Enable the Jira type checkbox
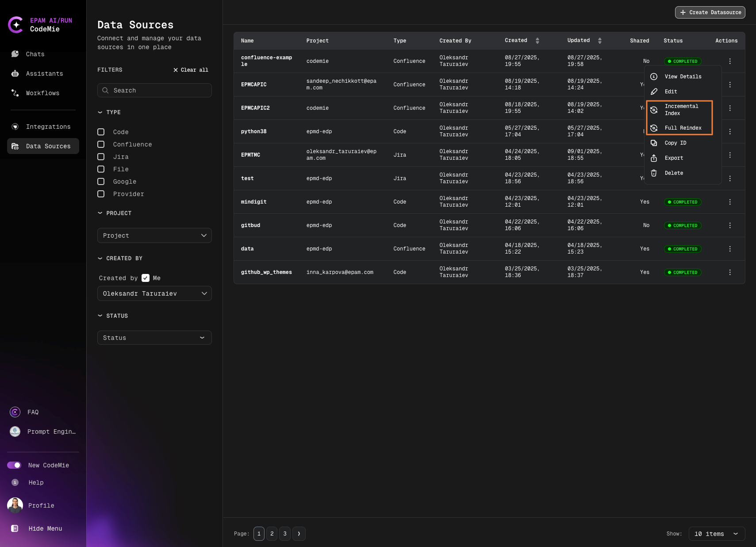 [x=101, y=157]
